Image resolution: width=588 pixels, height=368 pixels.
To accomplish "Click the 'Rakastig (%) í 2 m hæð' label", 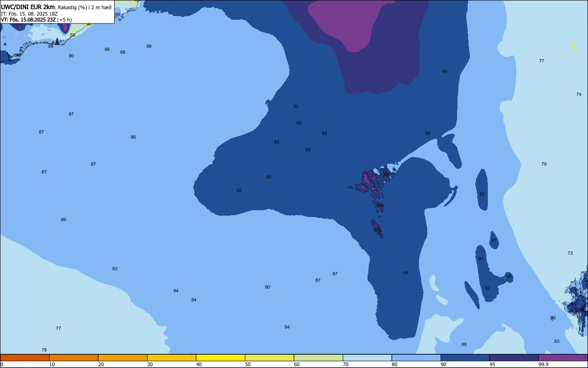I will [x=85, y=7].
